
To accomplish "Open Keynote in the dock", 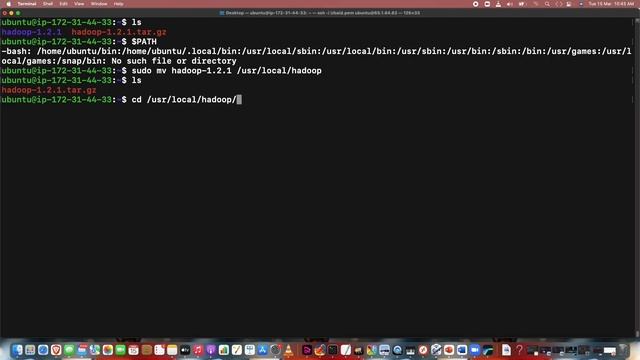I will click(x=250, y=350).
